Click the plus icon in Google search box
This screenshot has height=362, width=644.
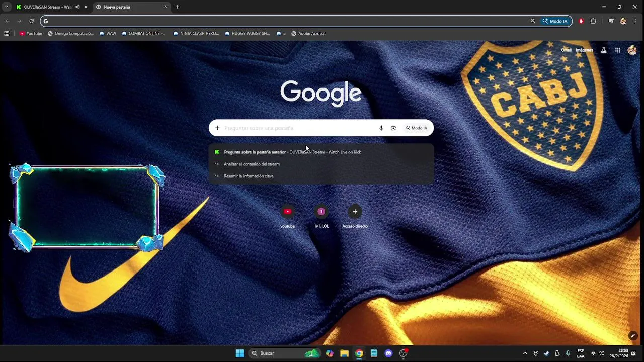217,128
